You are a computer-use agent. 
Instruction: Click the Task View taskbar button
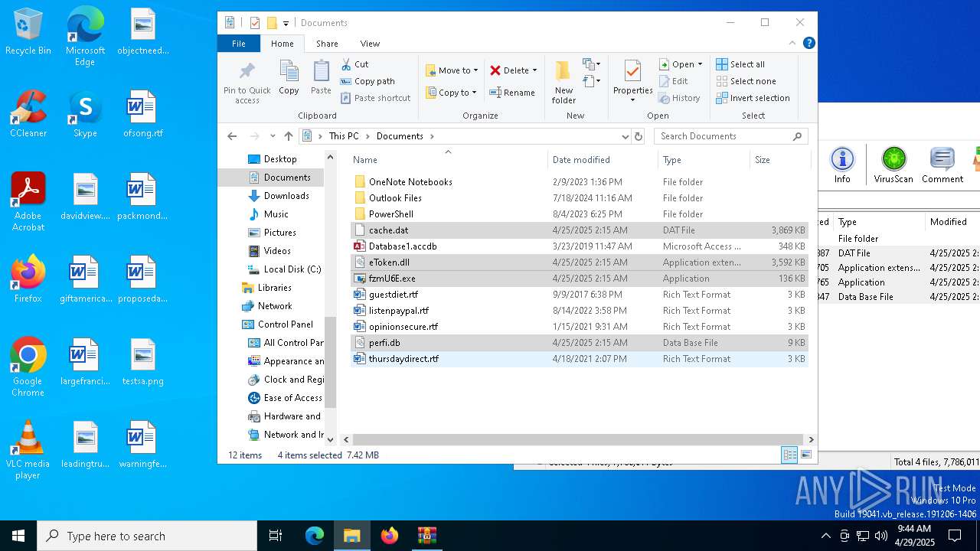(x=276, y=536)
